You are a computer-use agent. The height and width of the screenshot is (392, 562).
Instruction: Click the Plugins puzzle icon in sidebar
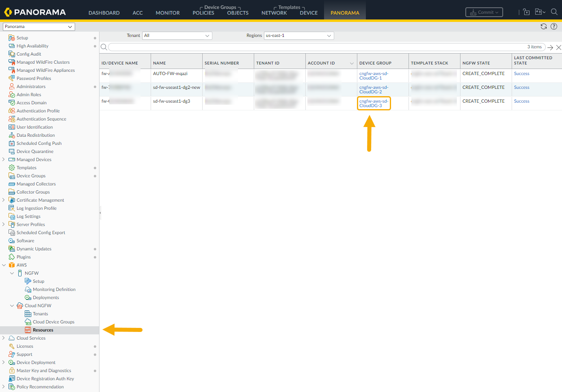[x=12, y=257]
